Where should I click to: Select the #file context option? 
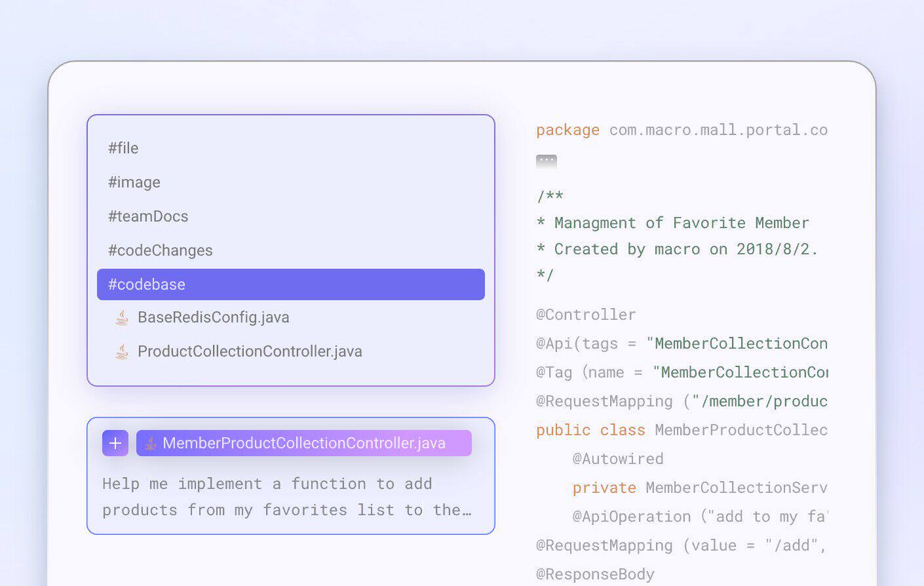(x=124, y=147)
